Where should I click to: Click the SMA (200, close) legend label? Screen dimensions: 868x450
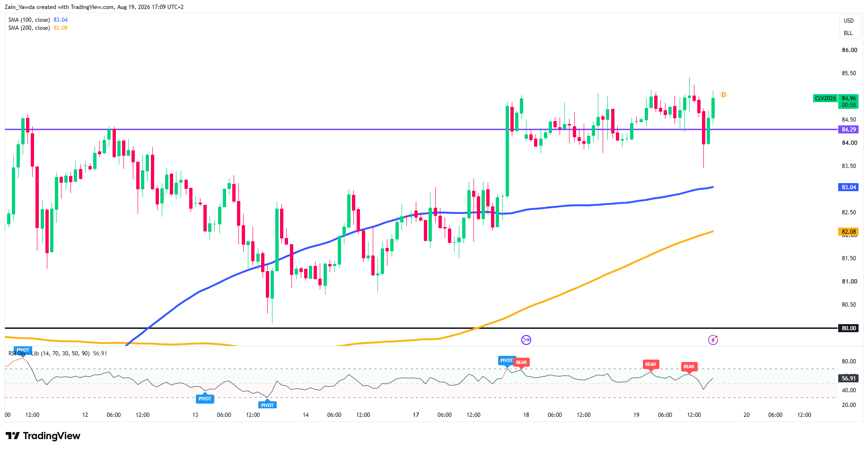29,28
